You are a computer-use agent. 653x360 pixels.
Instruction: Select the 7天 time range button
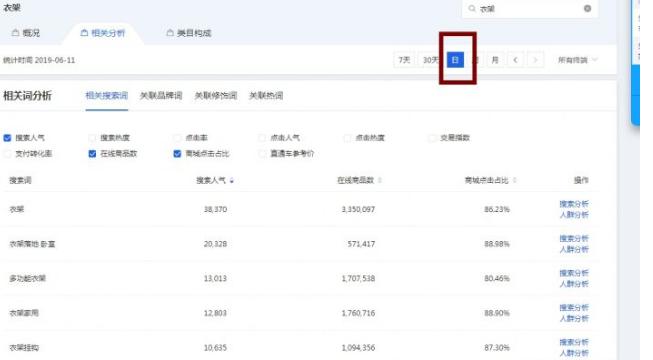tap(404, 60)
